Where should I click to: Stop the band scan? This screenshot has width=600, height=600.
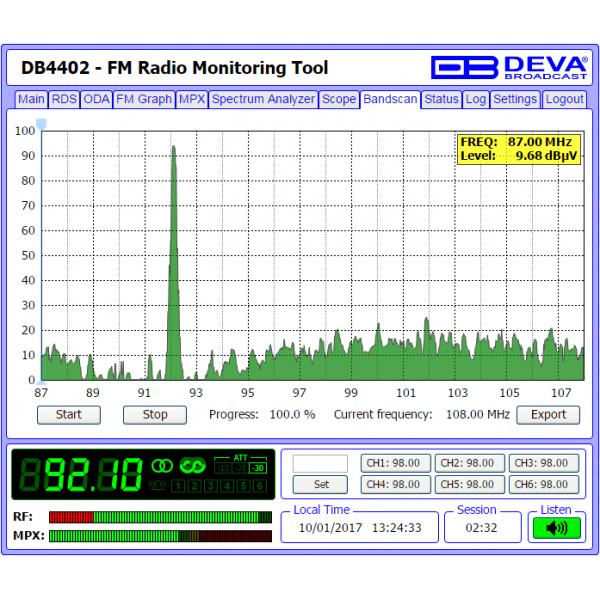click(155, 415)
